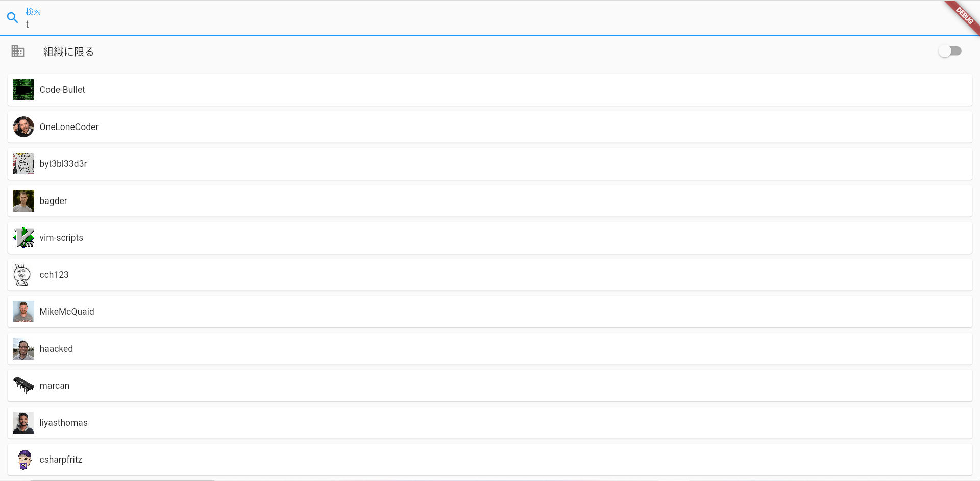
Task: Click the search magnifier icon
Action: [x=13, y=18]
